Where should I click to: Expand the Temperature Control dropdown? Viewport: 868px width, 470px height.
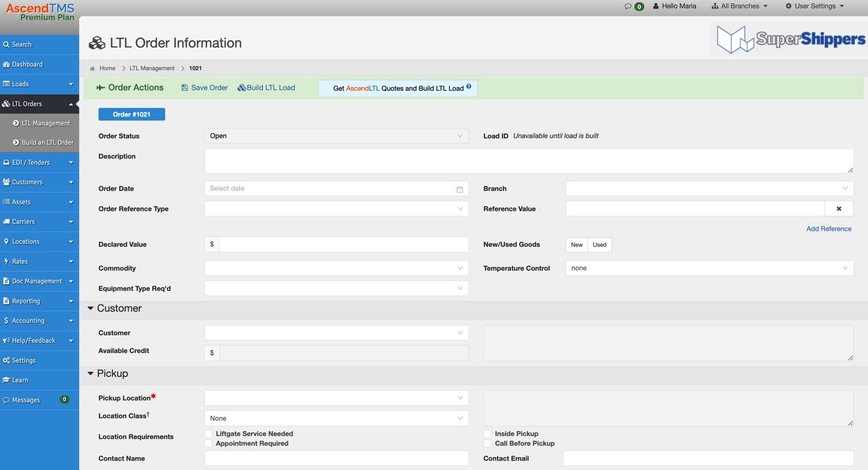pos(709,268)
